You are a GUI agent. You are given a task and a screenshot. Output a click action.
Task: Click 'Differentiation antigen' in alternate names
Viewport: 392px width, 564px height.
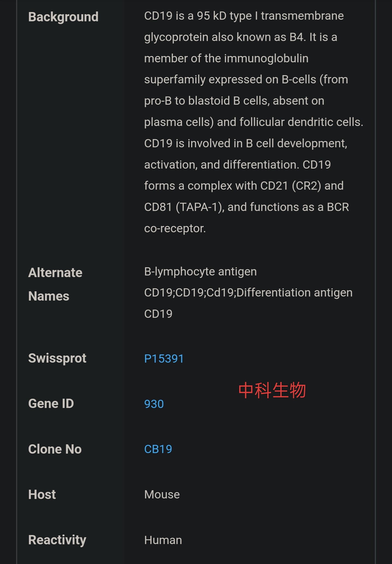point(295,293)
